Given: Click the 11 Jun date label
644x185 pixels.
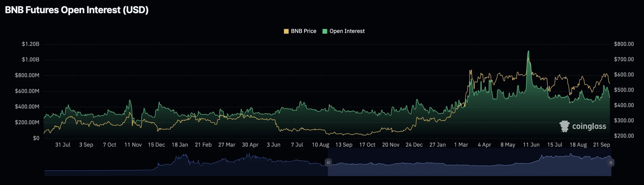Looking at the screenshot, I should coord(531,145).
